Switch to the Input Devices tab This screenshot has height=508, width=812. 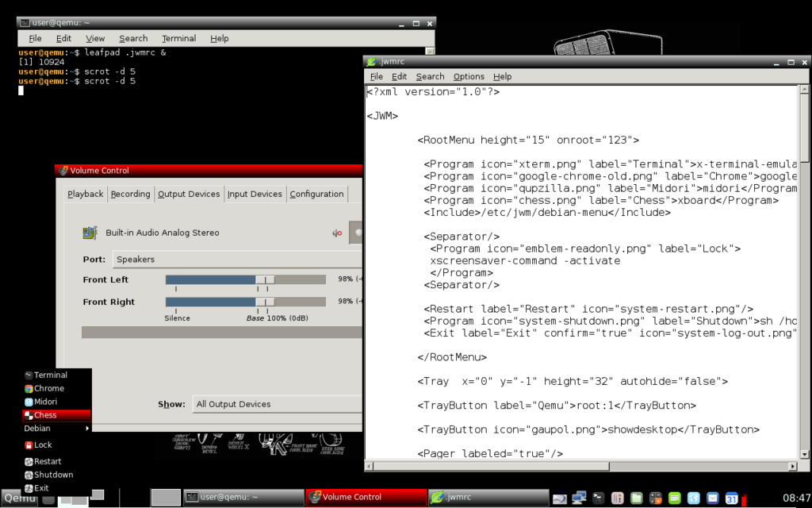[x=255, y=194]
